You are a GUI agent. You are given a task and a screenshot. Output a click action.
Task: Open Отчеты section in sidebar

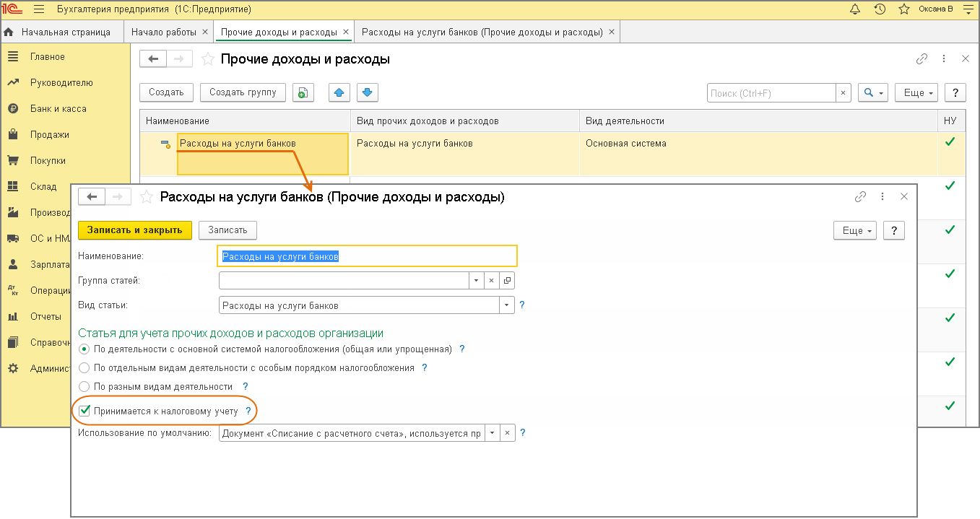pos(45,317)
